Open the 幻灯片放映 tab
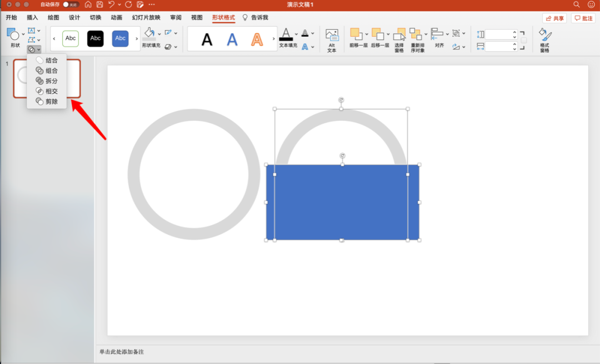 (x=146, y=18)
